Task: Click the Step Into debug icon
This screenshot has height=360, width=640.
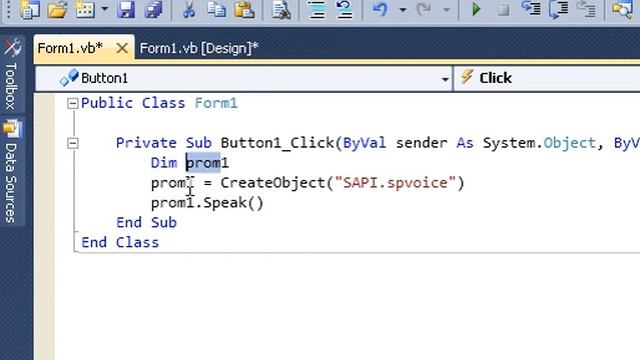Action: [531, 9]
